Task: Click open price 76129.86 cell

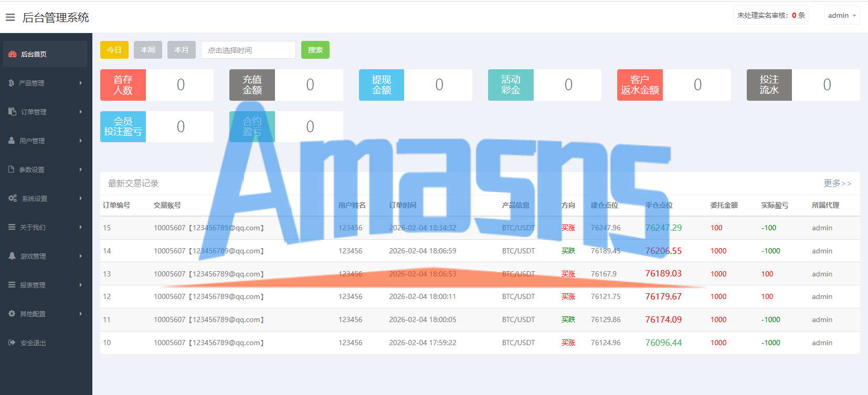Action: (x=606, y=319)
